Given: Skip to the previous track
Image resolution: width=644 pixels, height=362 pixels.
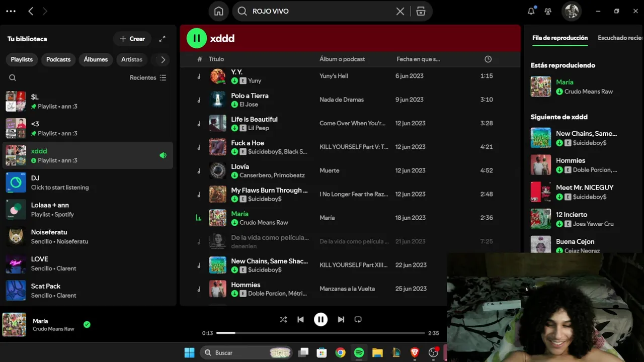Looking at the screenshot, I should tap(300, 319).
